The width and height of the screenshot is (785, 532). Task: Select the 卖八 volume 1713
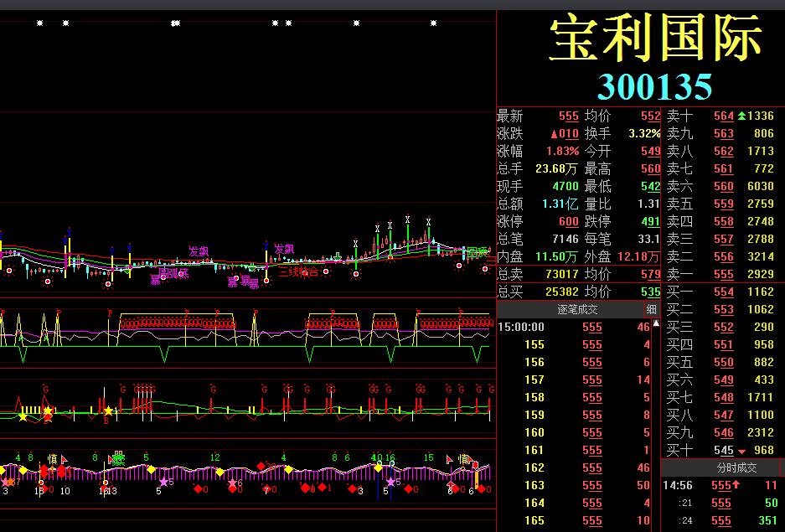click(x=761, y=151)
